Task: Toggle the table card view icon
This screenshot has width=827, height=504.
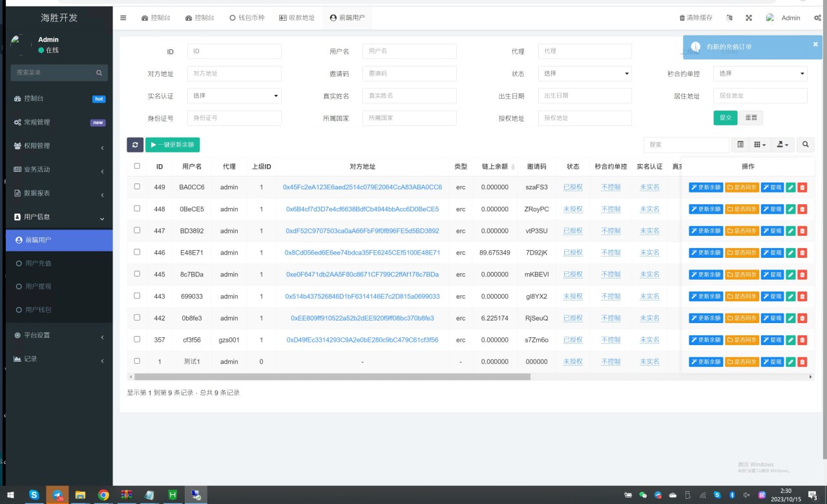Action: (740, 145)
